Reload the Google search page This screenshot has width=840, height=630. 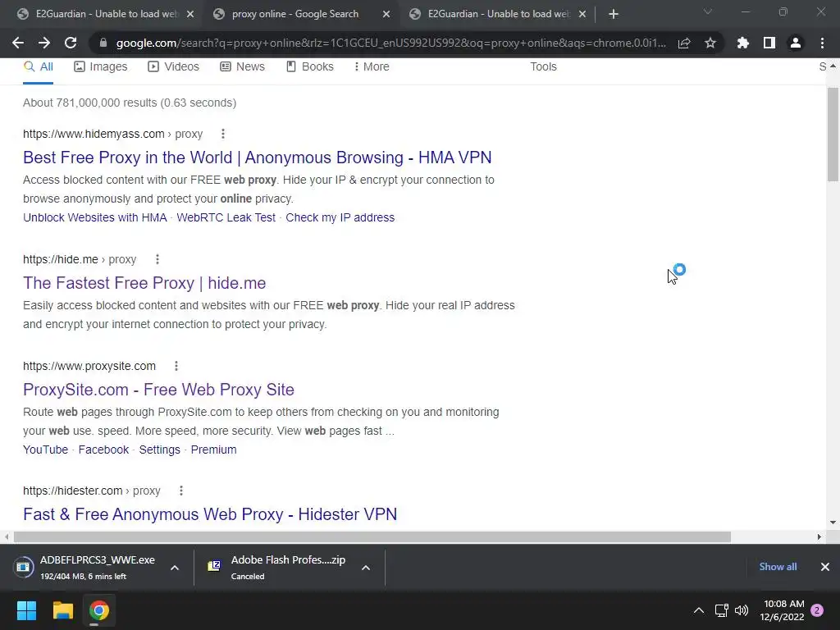(71, 43)
